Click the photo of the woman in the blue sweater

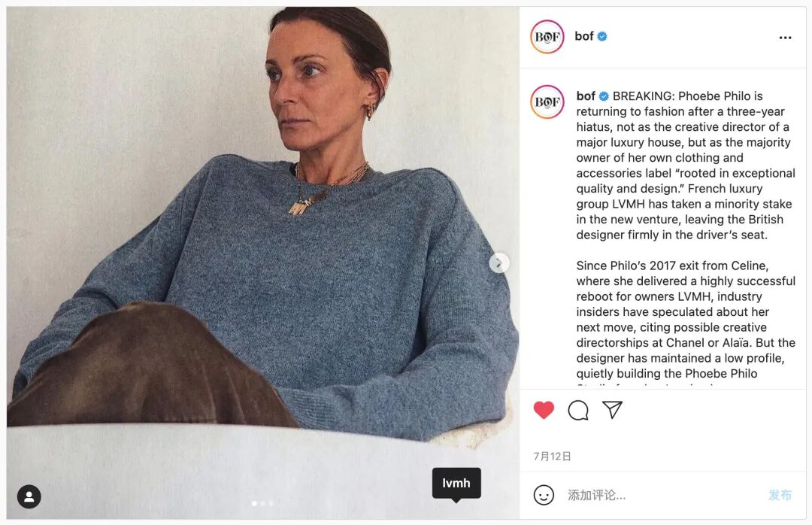tap(263, 262)
